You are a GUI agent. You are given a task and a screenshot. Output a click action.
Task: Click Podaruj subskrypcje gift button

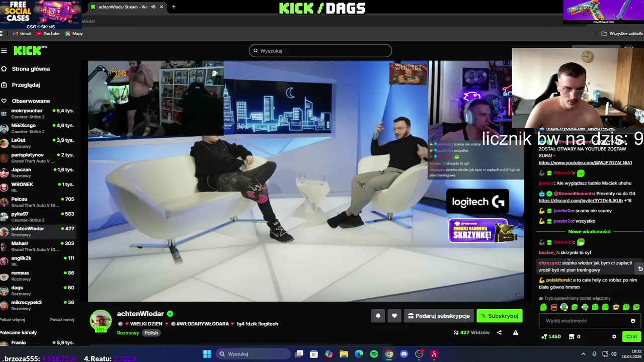(439, 316)
